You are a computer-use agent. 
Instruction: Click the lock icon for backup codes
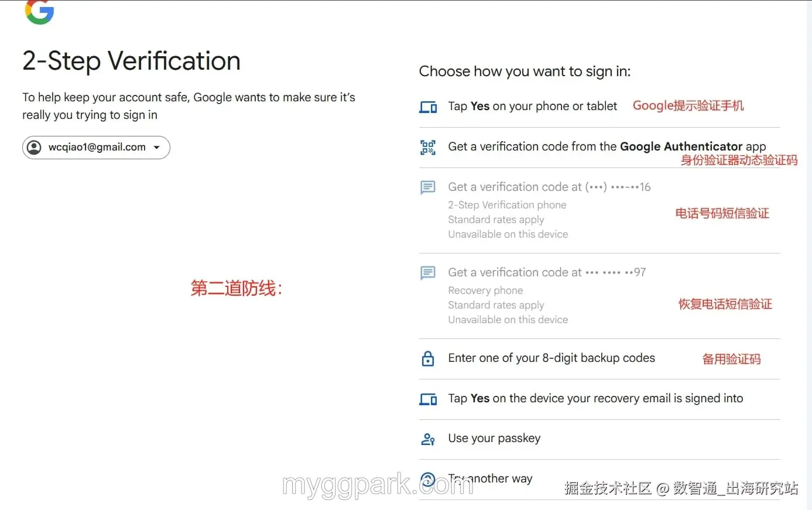pyautogui.click(x=428, y=358)
